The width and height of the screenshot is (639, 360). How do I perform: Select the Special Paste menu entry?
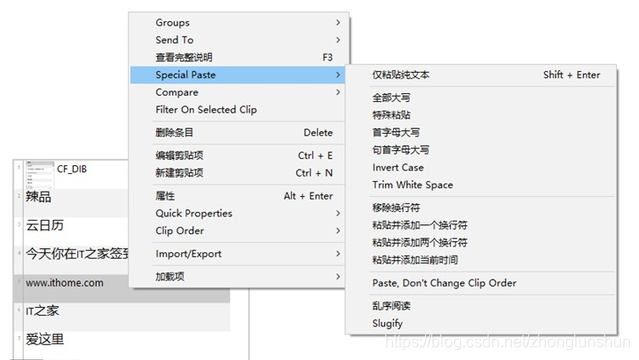click(x=237, y=75)
